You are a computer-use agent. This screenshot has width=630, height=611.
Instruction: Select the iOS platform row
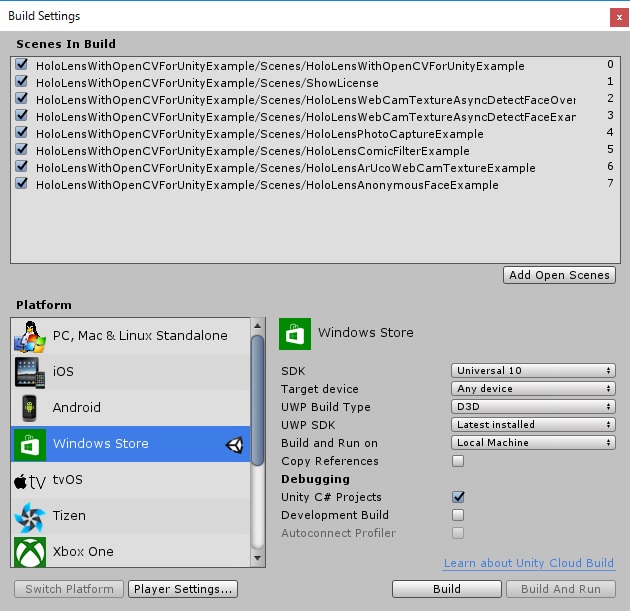coord(131,372)
